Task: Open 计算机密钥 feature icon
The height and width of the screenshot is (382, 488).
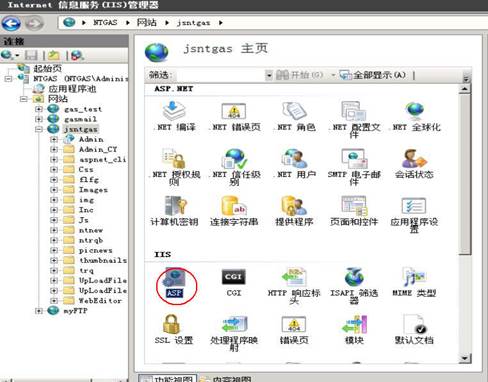Action: [x=175, y=206]
